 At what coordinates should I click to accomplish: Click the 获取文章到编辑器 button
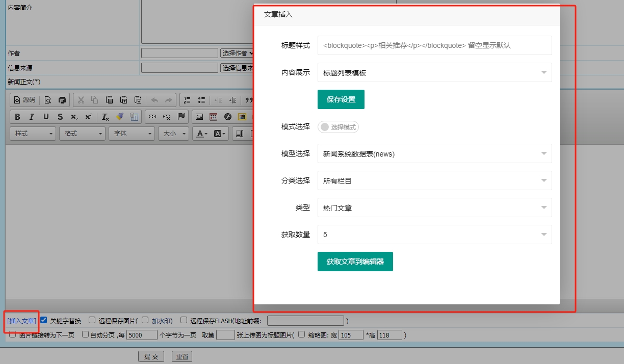355,262
